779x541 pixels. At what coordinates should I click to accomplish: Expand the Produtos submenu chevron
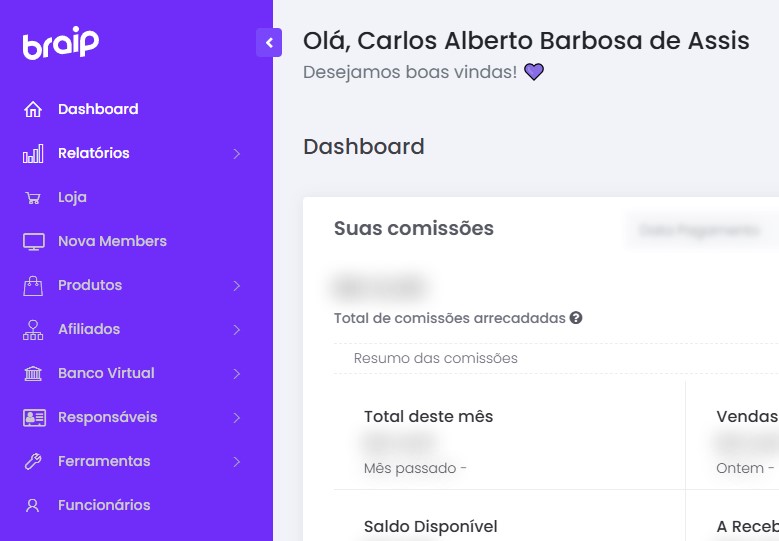click(237, 286)
